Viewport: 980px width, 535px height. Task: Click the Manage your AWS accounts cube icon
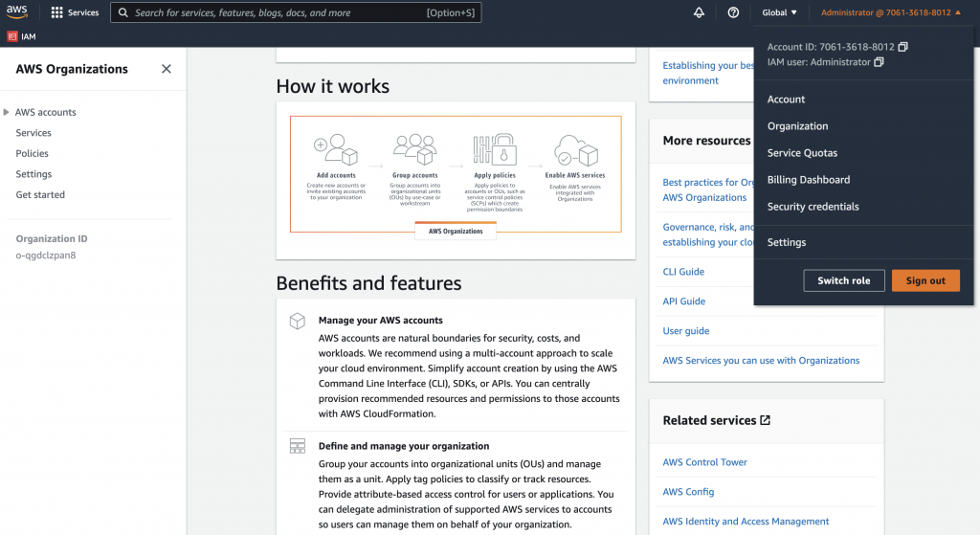click(x=298, y=322)
